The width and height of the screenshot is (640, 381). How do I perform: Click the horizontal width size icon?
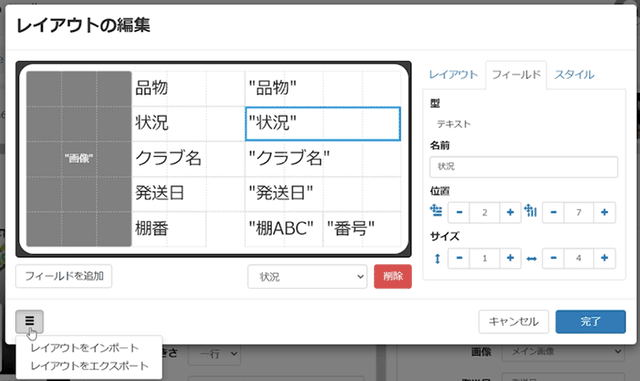(531, 258)
